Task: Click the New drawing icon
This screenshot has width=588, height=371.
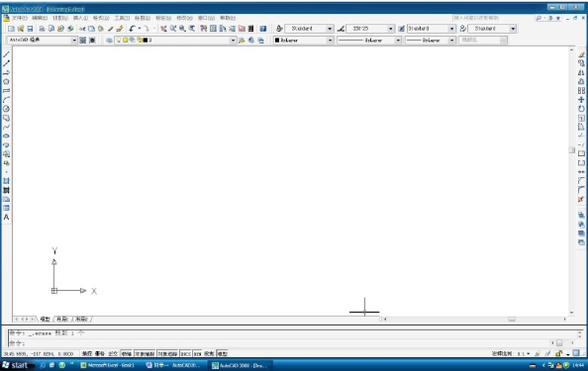Action: pyautogui.click(x=11, y=29)
